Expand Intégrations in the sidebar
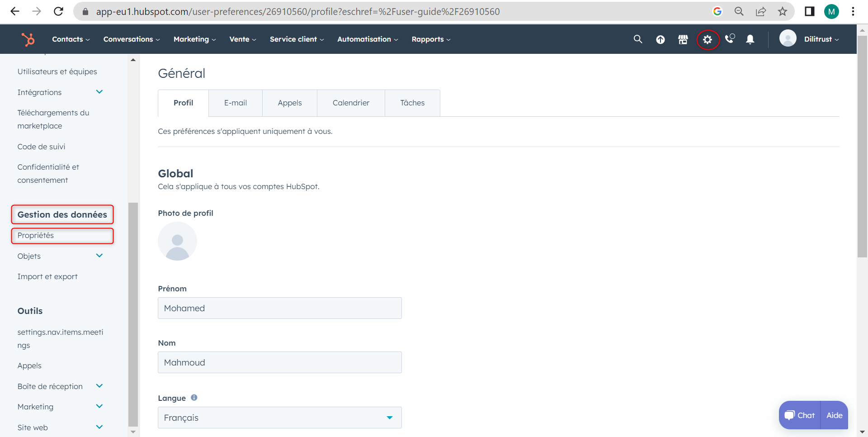The image size is (868, 437). tap(99, 92)
